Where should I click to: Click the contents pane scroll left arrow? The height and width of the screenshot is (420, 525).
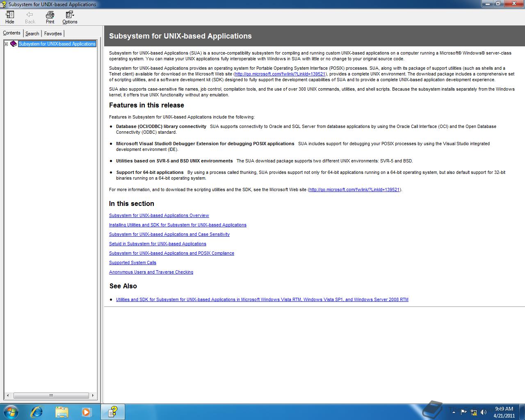pyautogui.click(x=8, y=396)
